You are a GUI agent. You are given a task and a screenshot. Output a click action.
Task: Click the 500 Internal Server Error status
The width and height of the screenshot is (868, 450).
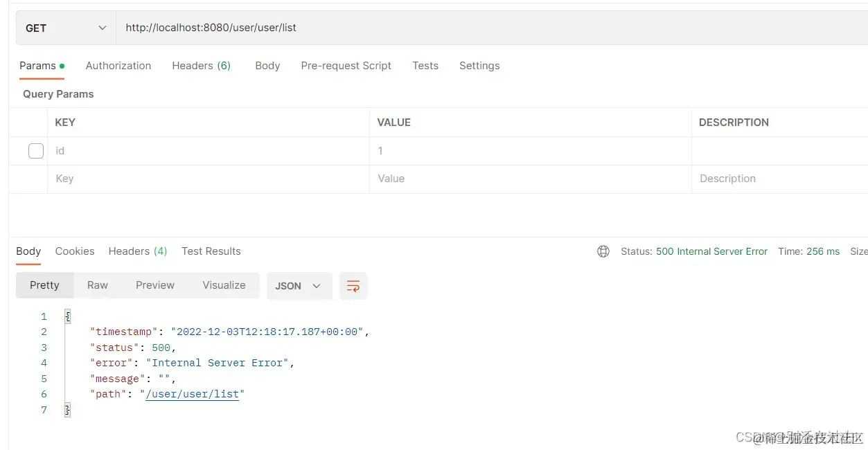pyautogui.click(x=711, y=251)
